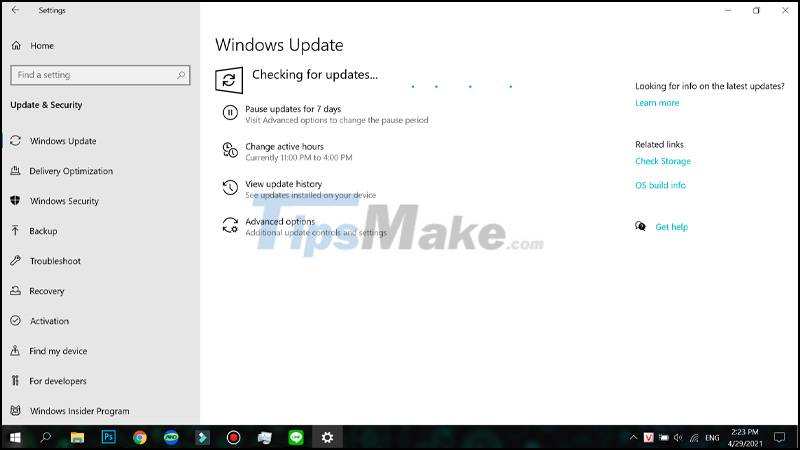Open Home in Settings sidebar

pyautogui.click(x=41, y=45)
